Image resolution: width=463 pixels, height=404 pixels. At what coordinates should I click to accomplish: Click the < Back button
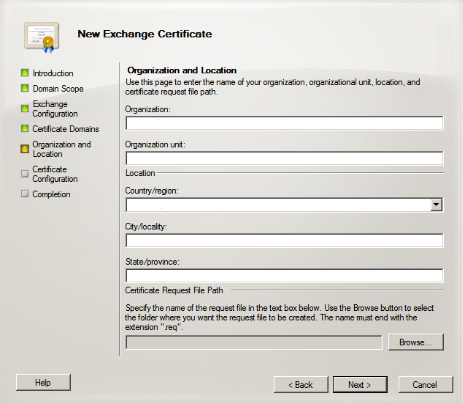301,385
